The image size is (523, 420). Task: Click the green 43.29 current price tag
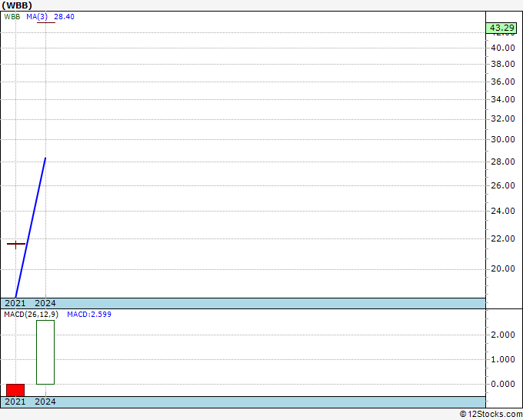pos(501,28)
